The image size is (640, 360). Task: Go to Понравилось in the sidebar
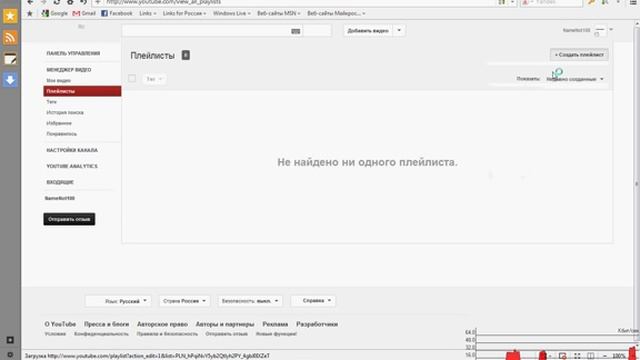61,134
